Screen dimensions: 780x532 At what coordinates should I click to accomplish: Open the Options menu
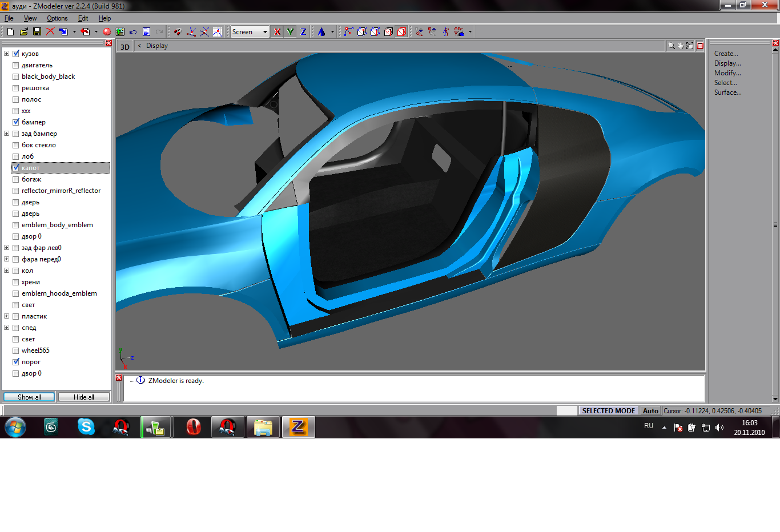point(57,18)
